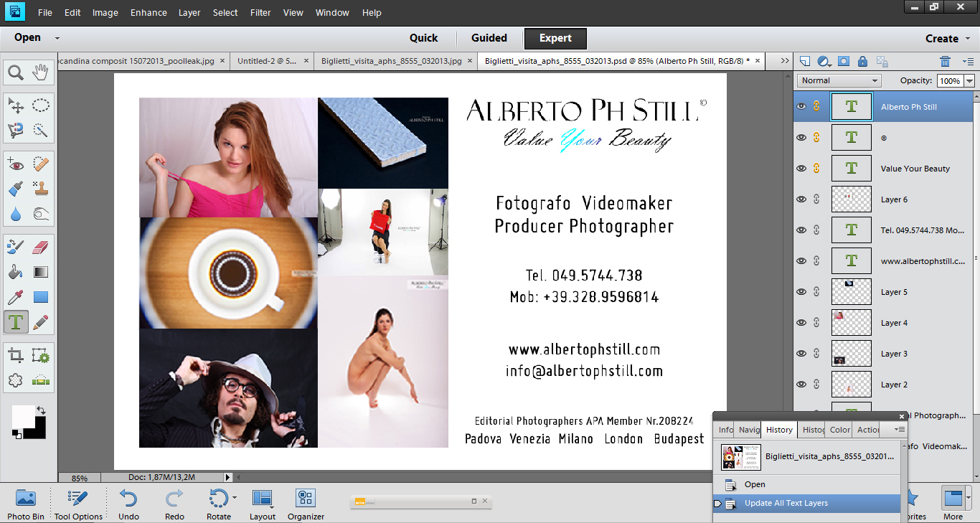Viewport: 980px width, 523px height.
Task: Open the status bar info arrow
Action: [x=228, y=477]
